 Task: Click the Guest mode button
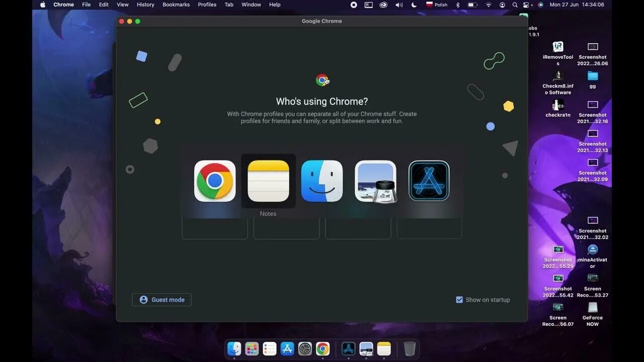(x=162, y=300)
